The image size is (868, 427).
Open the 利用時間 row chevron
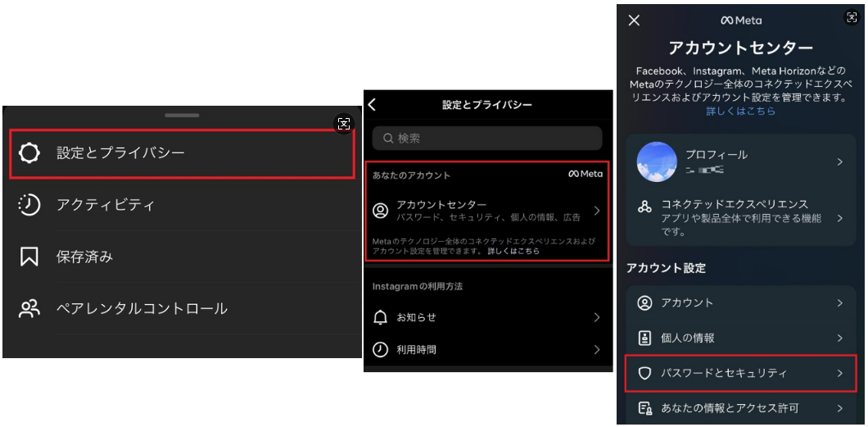coord(597,349)
